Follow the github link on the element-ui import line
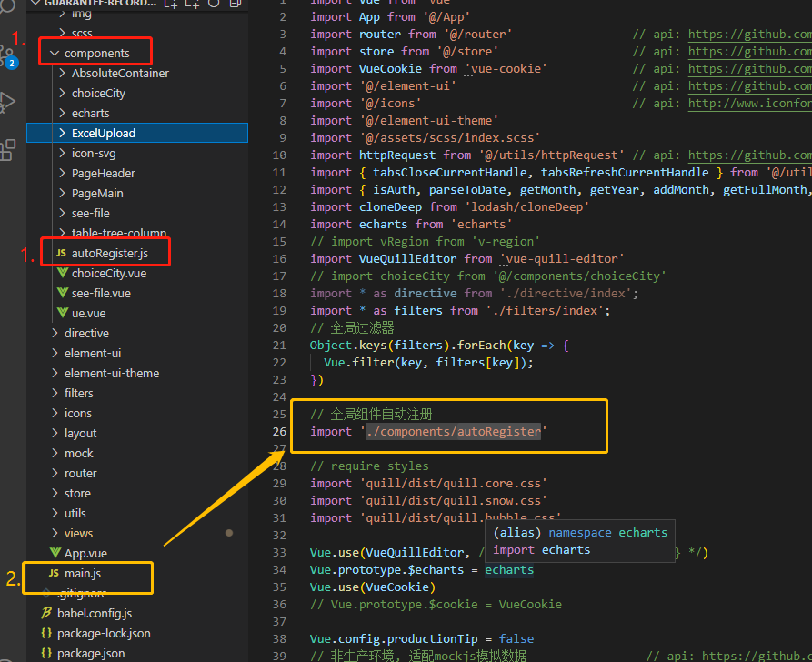 click(750, 86)
